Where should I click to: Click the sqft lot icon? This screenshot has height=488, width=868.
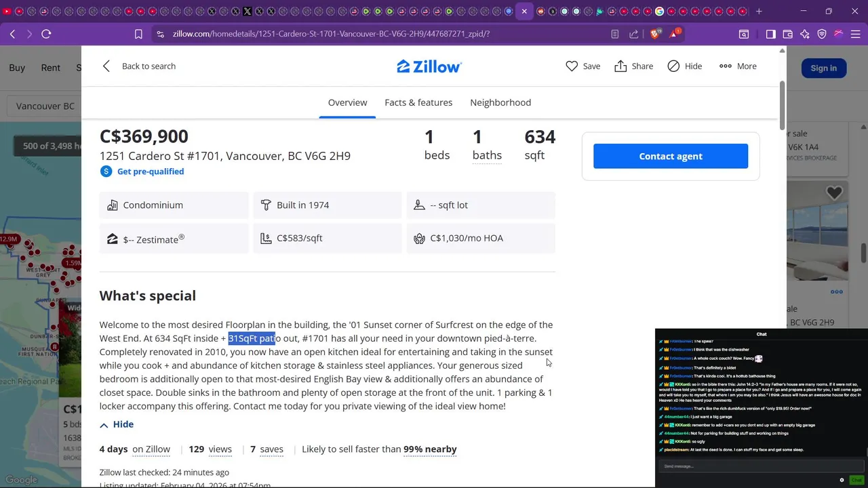pyautogui.click(x=419, y=205)
